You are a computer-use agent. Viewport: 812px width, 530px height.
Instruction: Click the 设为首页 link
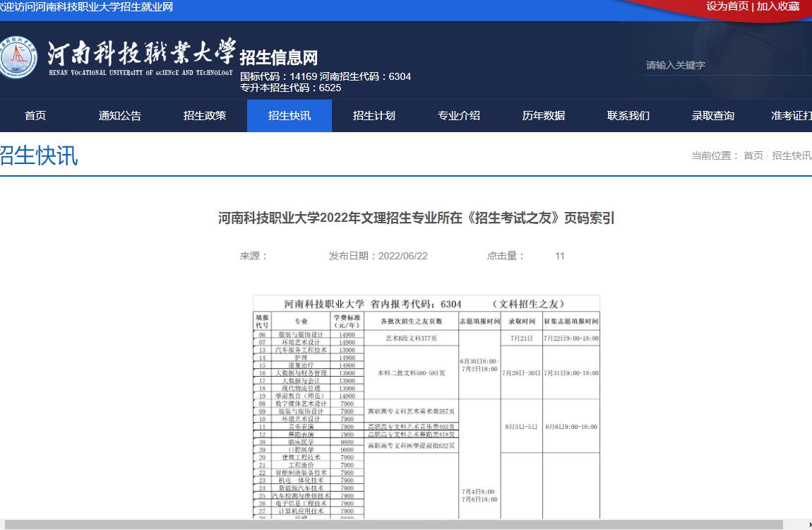[727, 6]
